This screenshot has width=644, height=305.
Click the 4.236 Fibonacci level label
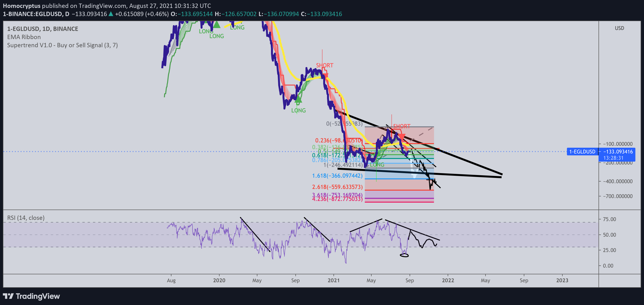coord(337,199)
